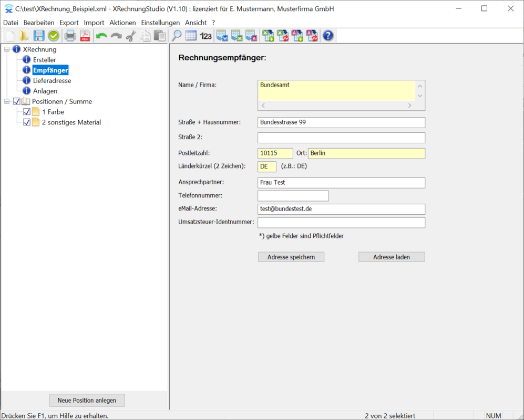
Task: Click the Postleitzahl field containing 10115
Action: point(275,153)
